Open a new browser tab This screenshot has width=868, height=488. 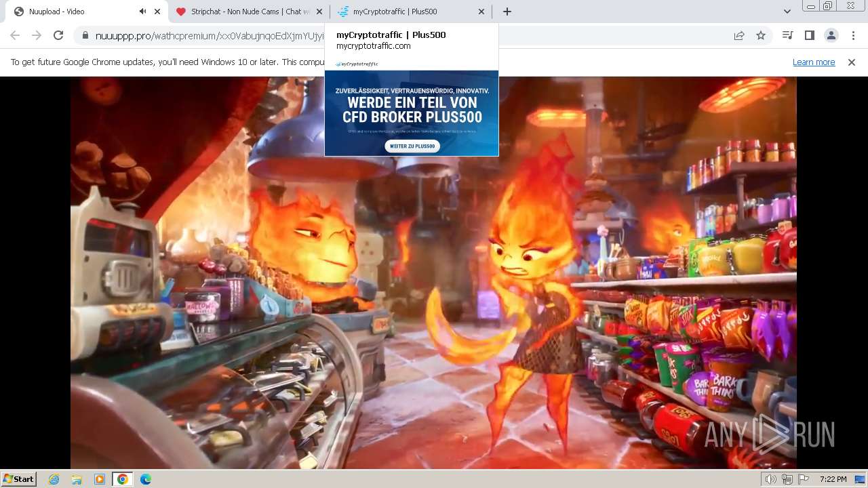pyautogui.click(x=507, y=12)
